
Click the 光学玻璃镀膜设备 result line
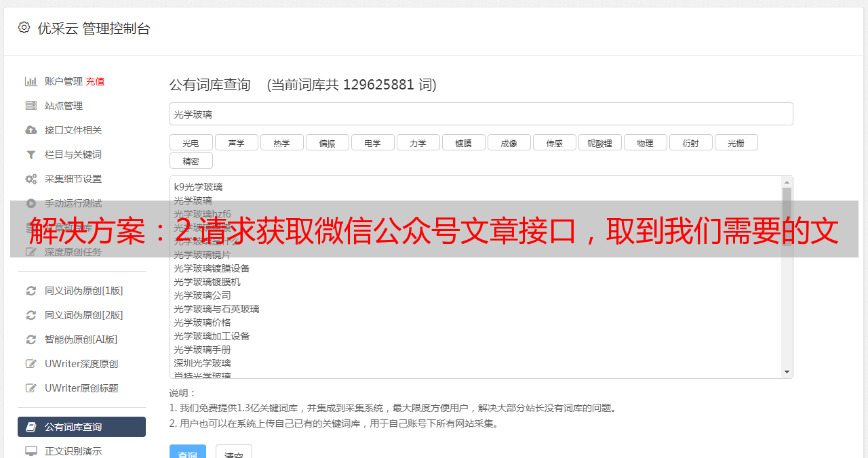coord(212,268)
